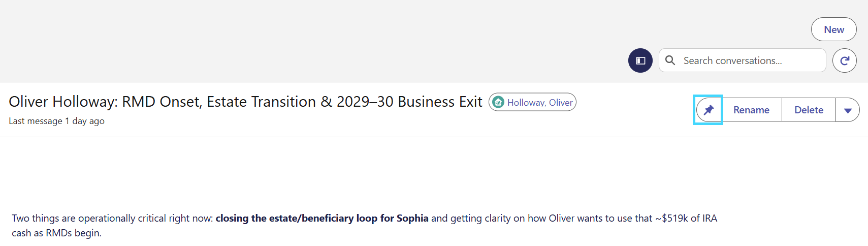This screenshot has width=868, height=246.
Task: Toggle the sidebar panel icon
Action: (x=640, y=60)
